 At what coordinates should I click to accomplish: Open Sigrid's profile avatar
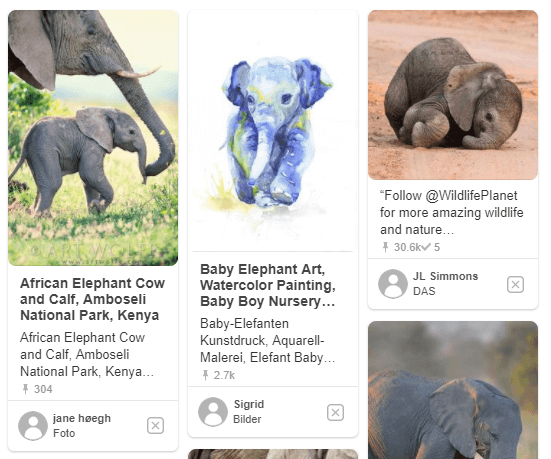(x=213, y=412)
